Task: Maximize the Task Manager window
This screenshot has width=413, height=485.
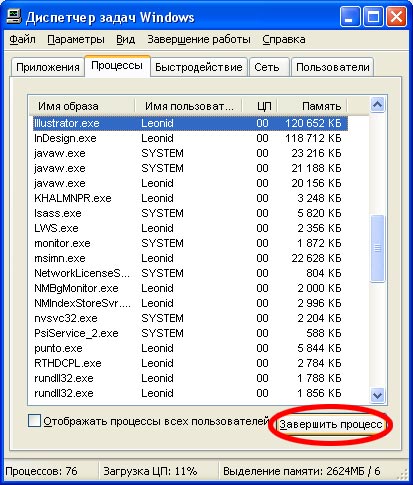Action: pyautogui.click(x=373, y=17)
